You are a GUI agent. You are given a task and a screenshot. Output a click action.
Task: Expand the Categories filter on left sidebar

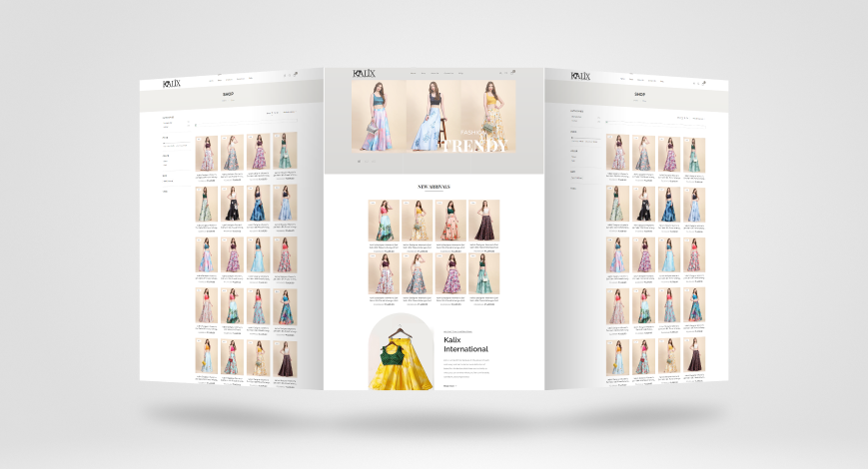(x=168, y=117)
